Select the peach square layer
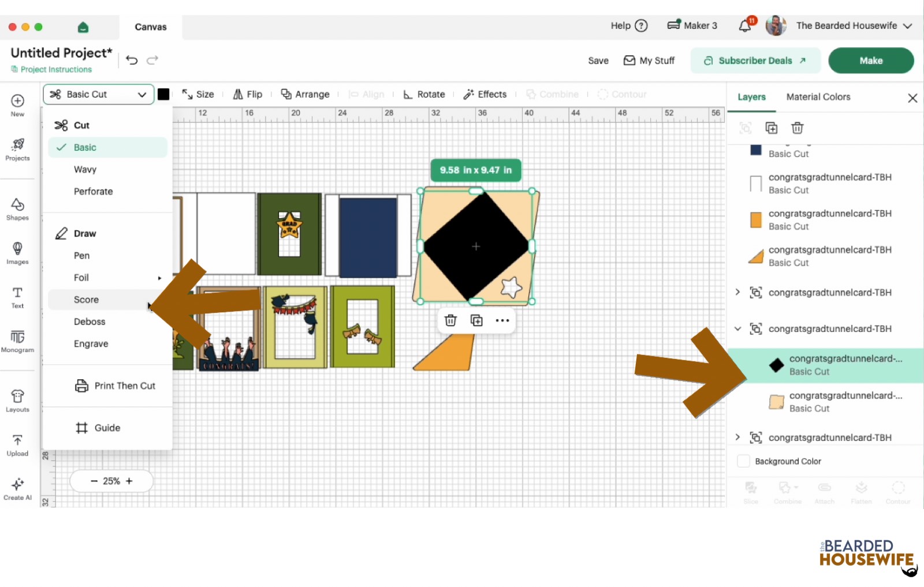Viewport: 924px width, 587px height. click(x=825, y=402)
